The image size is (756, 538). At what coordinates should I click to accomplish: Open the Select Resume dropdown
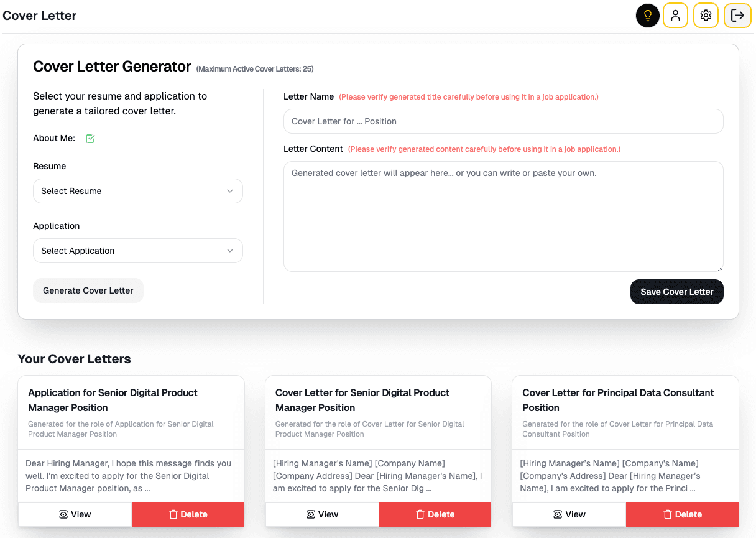point(137,191)
